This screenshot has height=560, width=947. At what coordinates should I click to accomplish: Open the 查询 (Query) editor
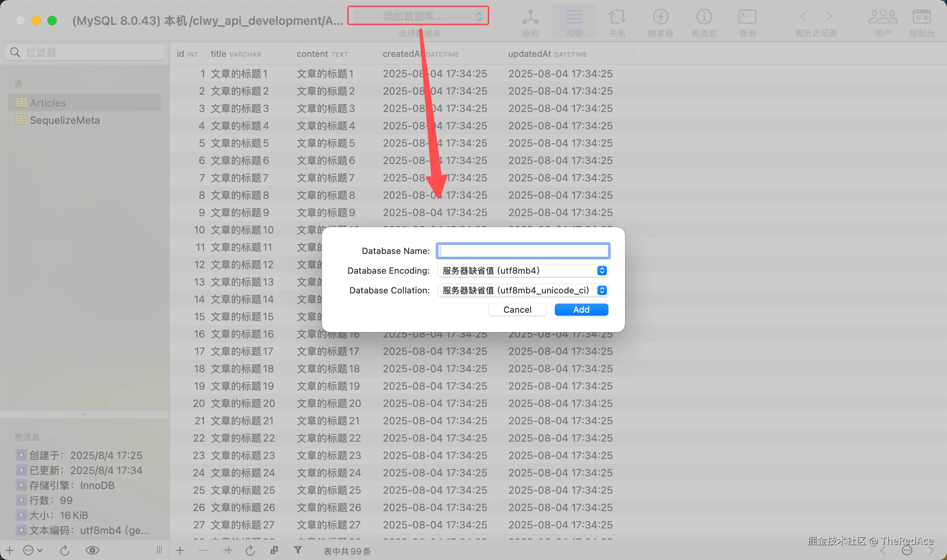tap(747, 22)
